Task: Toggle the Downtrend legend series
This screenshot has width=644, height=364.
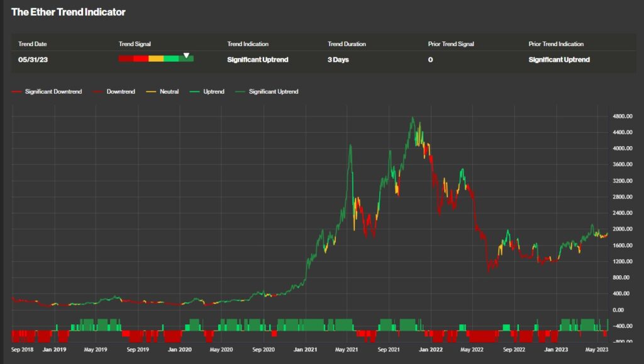Action: coord(114,92)
